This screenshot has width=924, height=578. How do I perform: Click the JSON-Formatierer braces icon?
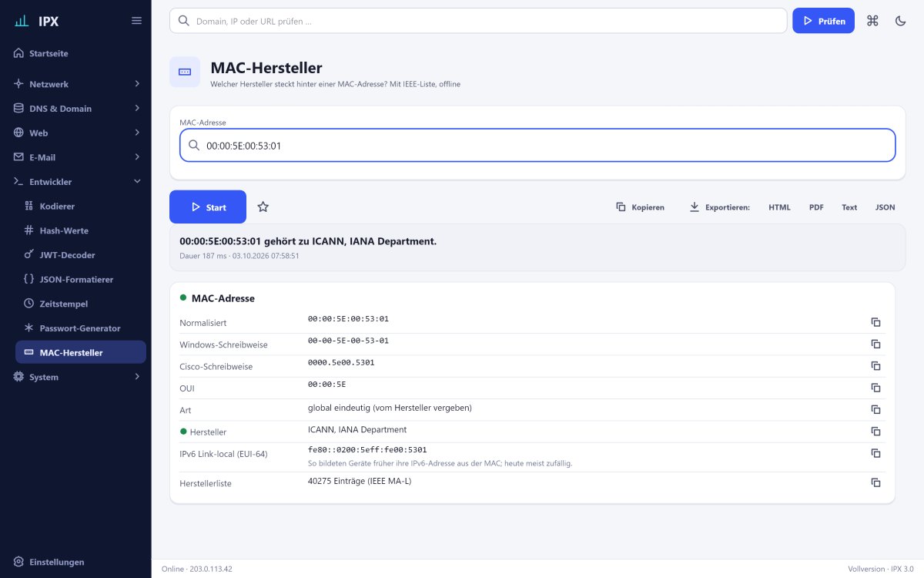(x=29, y=279)
